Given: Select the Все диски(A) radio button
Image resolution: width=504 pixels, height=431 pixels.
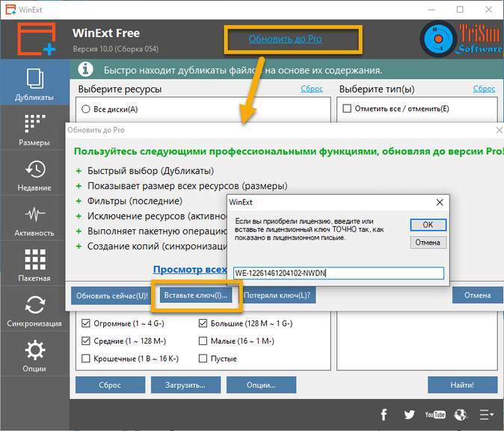Looking at the screenshot, I should 86,109.
